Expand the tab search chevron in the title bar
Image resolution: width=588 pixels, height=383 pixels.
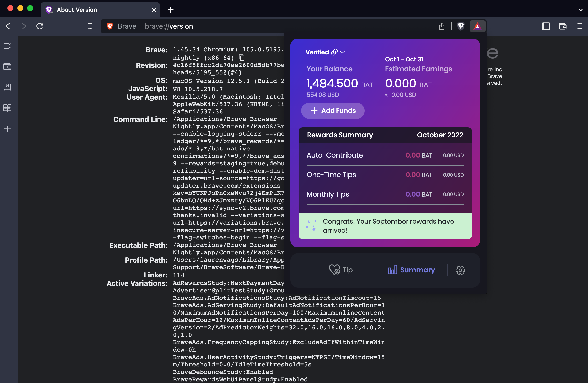point(580,10)
